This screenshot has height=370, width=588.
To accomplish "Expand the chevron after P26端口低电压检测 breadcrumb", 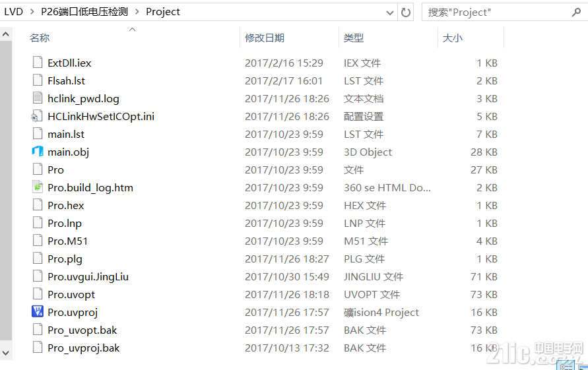I will (x=137, y=12).
